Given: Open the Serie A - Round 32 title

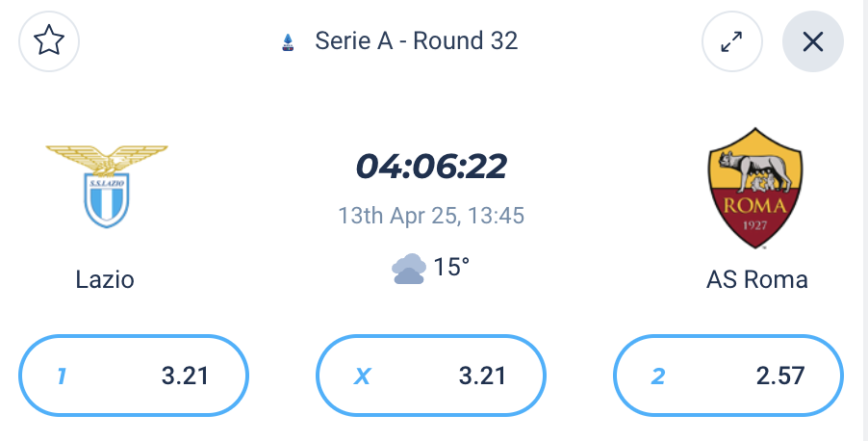Looking at the screenshot, I should (417, 41).
